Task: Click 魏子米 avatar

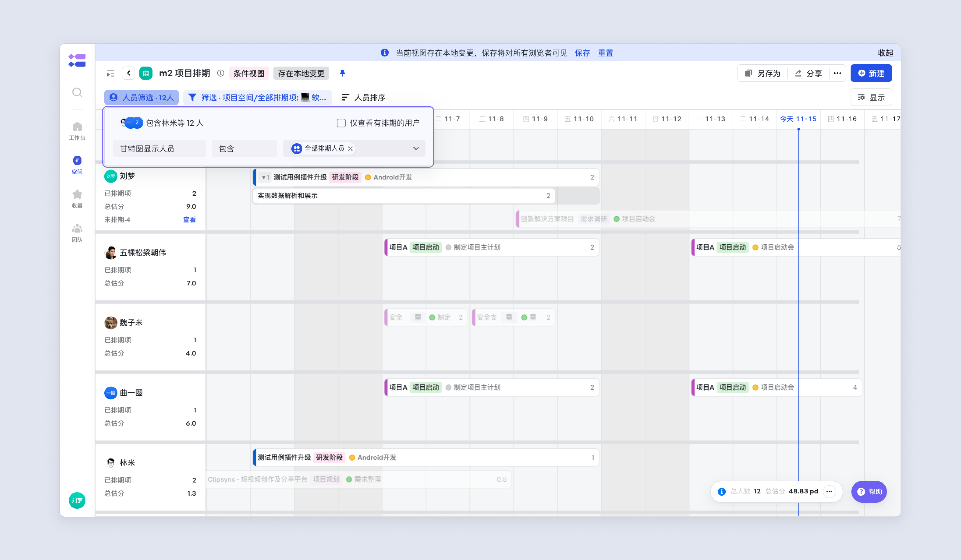Action: pos(111,323)
